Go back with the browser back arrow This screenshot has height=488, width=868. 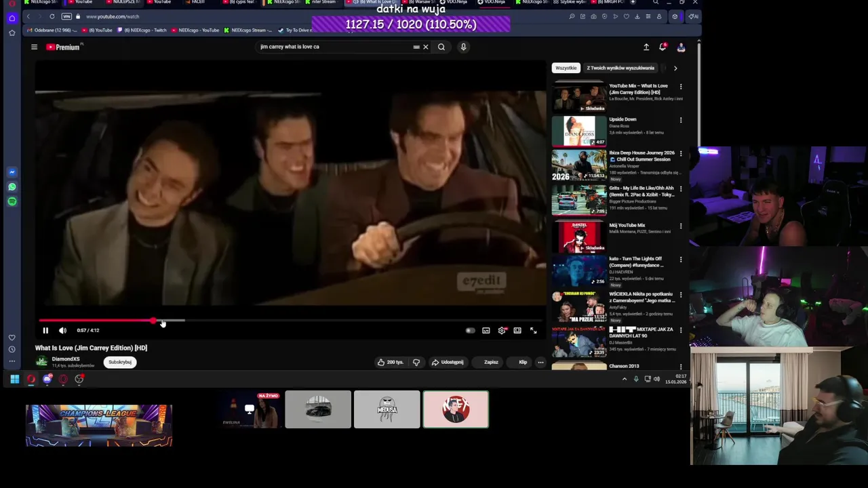click(28, 16)
